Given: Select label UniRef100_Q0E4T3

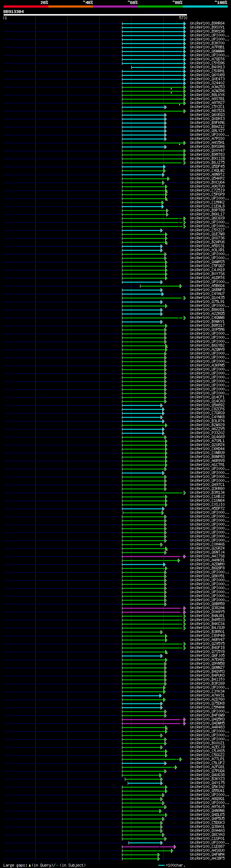Looking at the screenshot, I should pyautogui.click(x=207, y=79).
